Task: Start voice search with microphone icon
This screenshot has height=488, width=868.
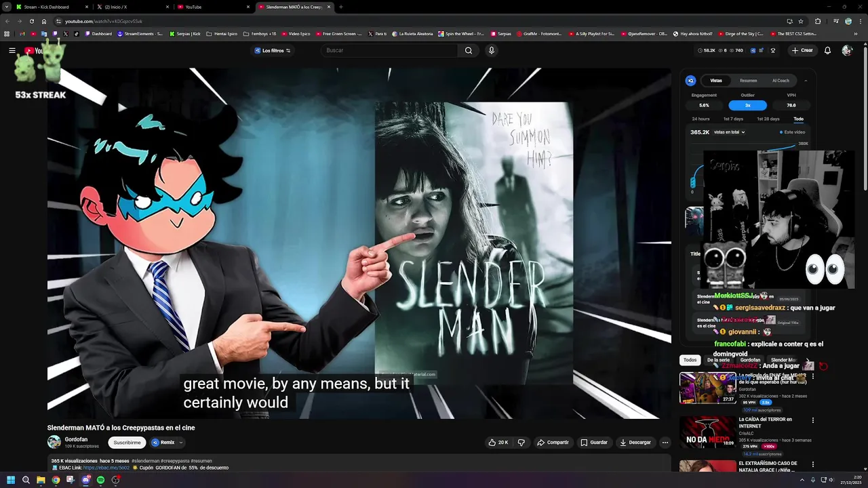Action: (x=492, y=50)
